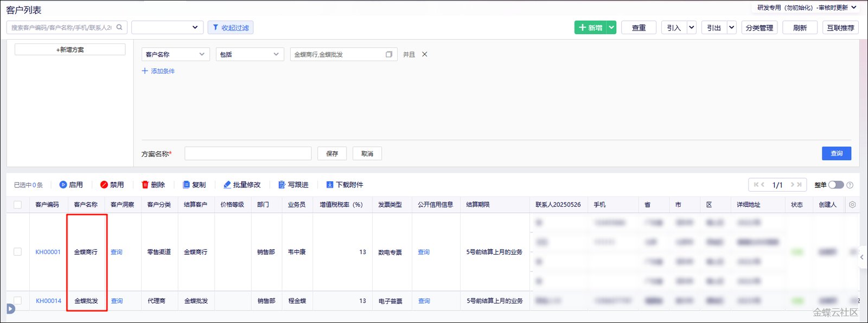The height and width of the screenshot is (323, 868).
Task: Click the 客户分类 column header
Action: point(159,205)
